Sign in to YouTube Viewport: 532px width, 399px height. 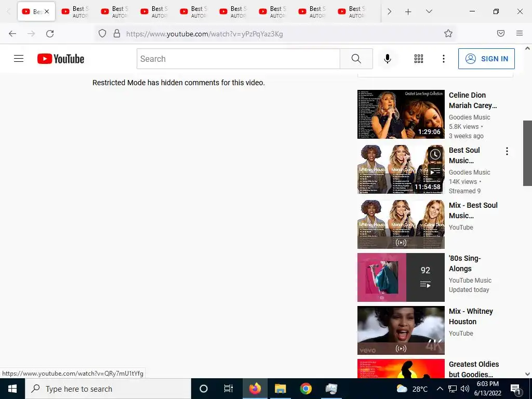tap(486, 59)
